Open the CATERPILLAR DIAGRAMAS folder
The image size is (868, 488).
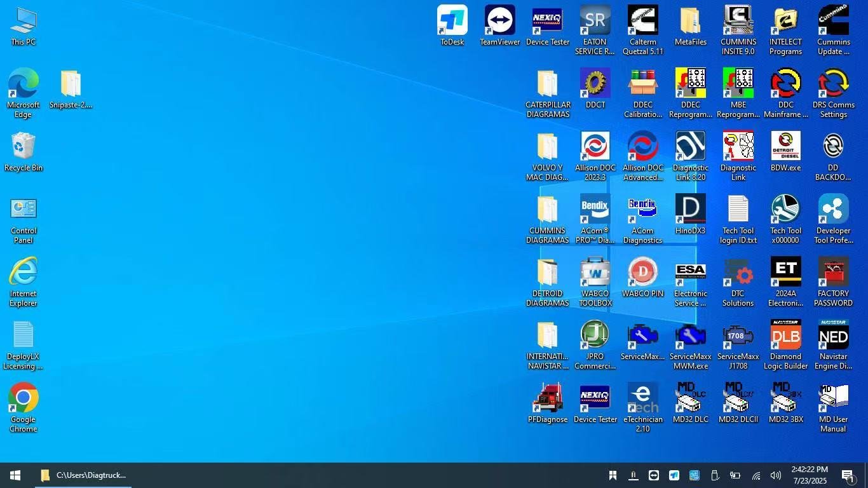(x=547, y=84)
